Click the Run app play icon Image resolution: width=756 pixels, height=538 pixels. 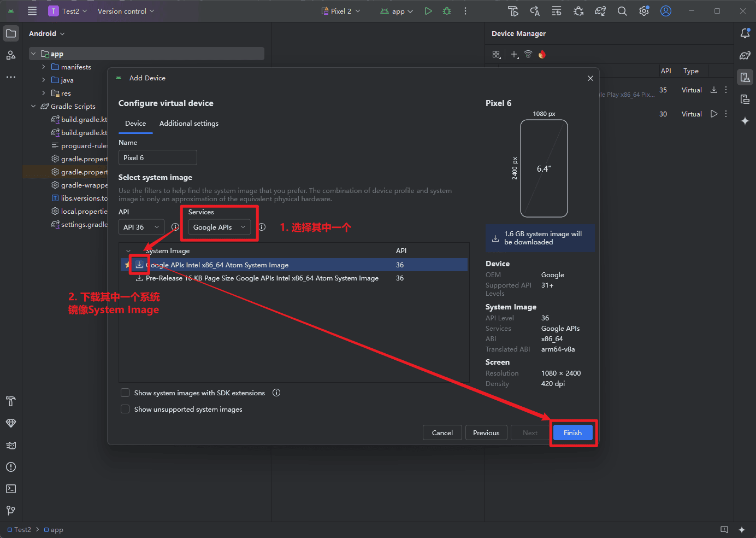[x=428, y=11]
